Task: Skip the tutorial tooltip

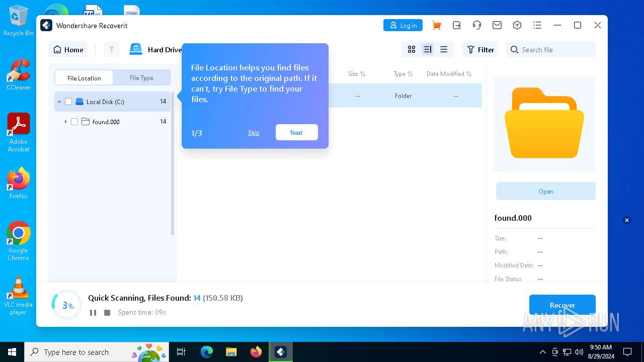Action: tap(254, 133)
